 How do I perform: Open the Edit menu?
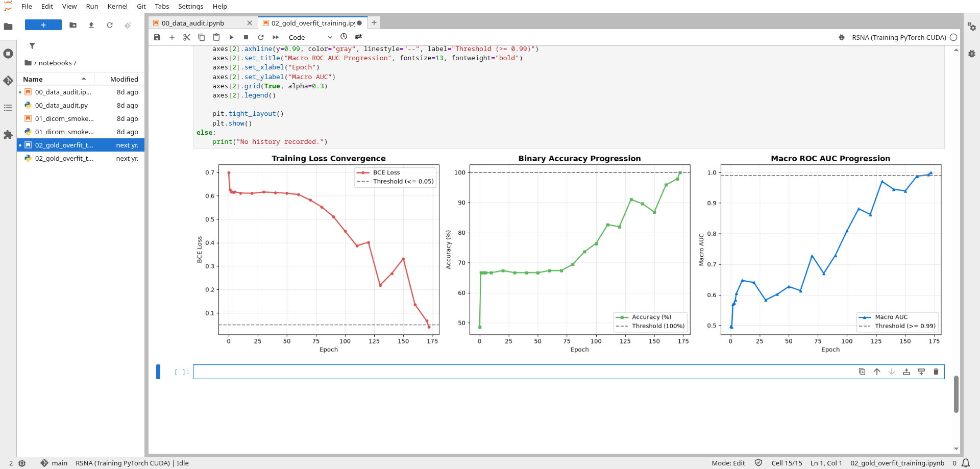pos(47,6)
